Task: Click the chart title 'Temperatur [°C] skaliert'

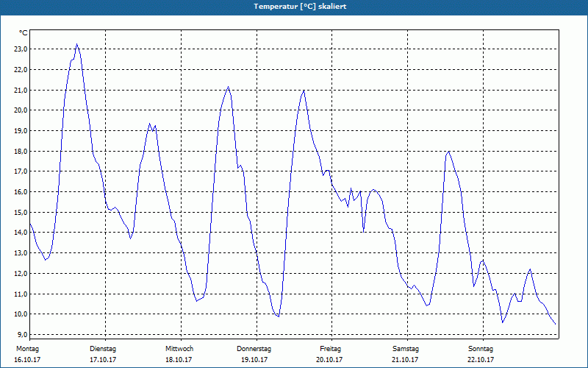Action: click(300, 7)
